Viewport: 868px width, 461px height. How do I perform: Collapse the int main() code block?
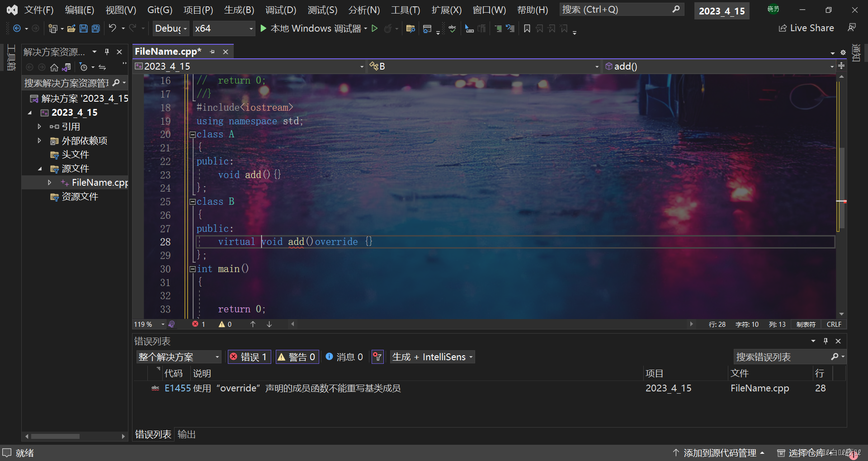[193, 269]
